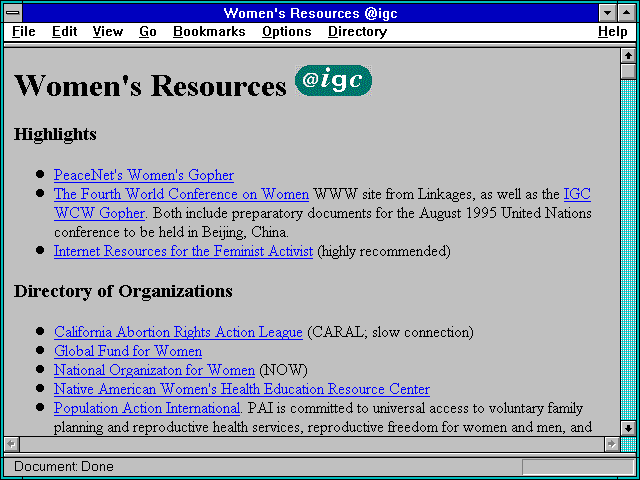This screenshot has height=480, width=640.
Task: Open the window control menu box
Action: pyautogui.click(x=13, y=13)
